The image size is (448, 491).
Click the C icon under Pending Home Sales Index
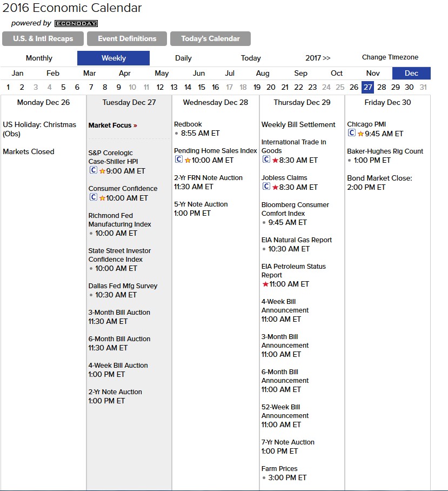click(x=179, y=159)
